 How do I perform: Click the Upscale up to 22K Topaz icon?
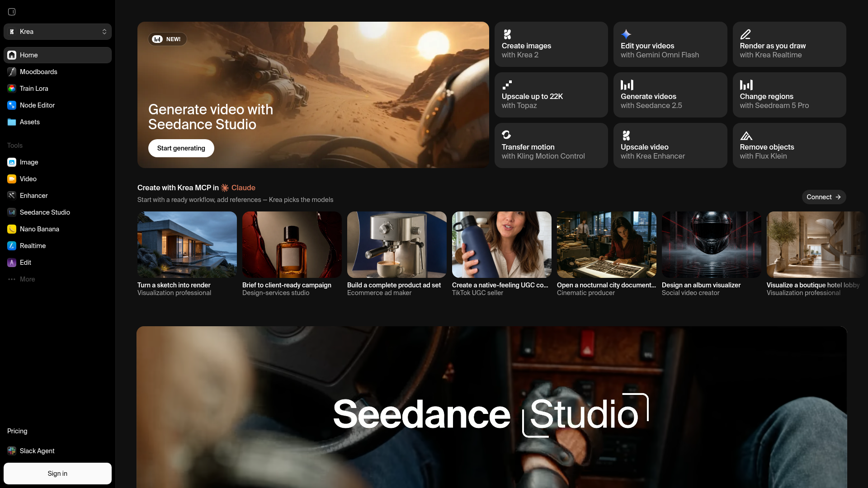pyautogui.click(x=507, y=85)
